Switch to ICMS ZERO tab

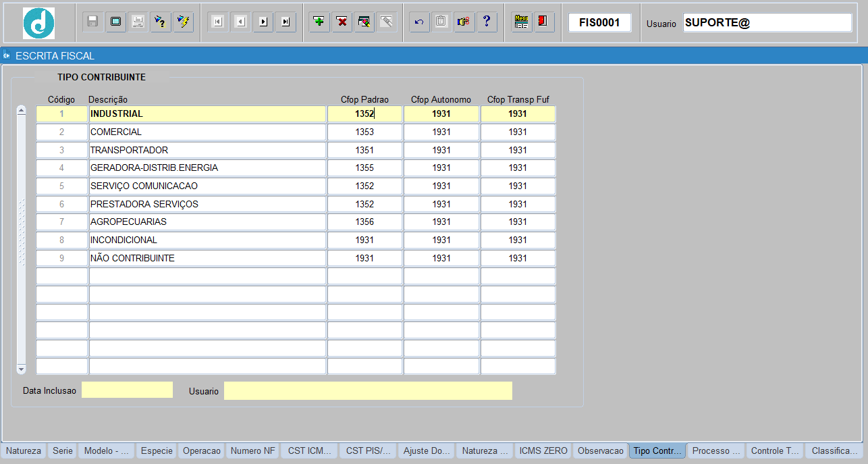pyautogui.click(x=543, y=451)
